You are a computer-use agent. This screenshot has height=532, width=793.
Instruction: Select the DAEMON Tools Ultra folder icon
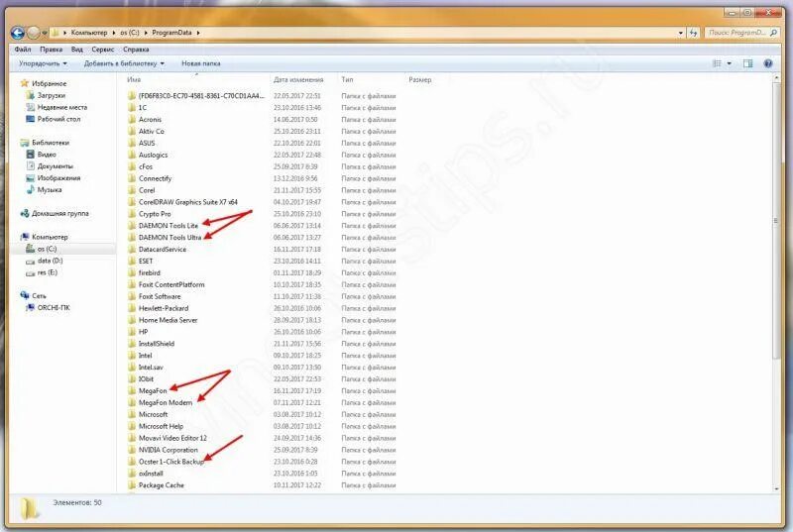pyautogui.click(x=132, y=238)
